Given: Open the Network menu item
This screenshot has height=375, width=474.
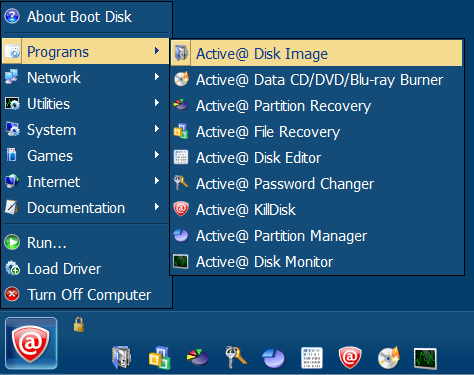Looking at the screenshot, I should (86, 78).
